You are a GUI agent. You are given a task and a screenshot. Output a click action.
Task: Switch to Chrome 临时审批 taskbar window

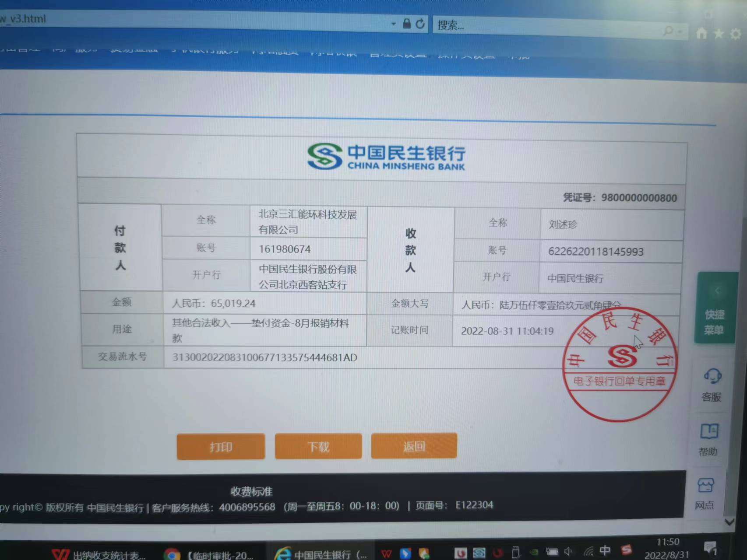point(210,555)
